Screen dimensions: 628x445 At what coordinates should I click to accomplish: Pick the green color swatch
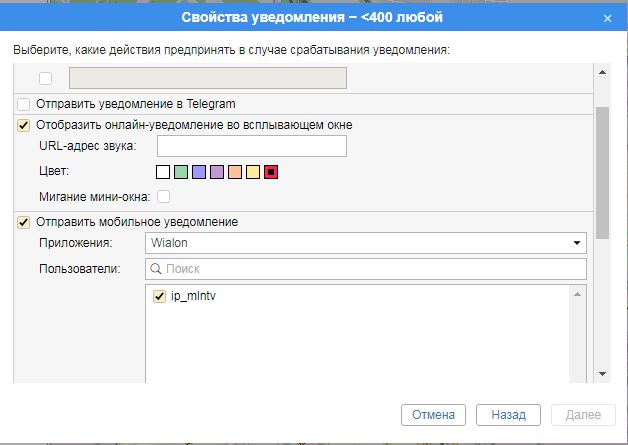click(x=181, y=172)
